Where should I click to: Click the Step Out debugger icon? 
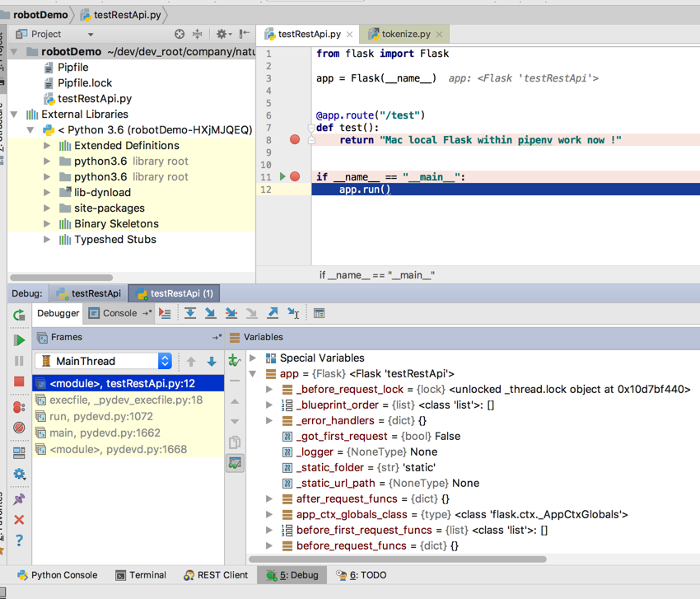273,313
